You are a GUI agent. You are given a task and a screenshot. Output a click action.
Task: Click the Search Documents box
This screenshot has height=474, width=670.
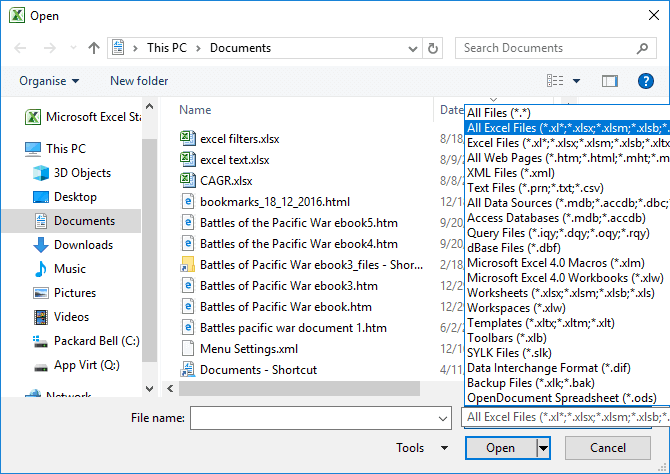pos(555,48)
